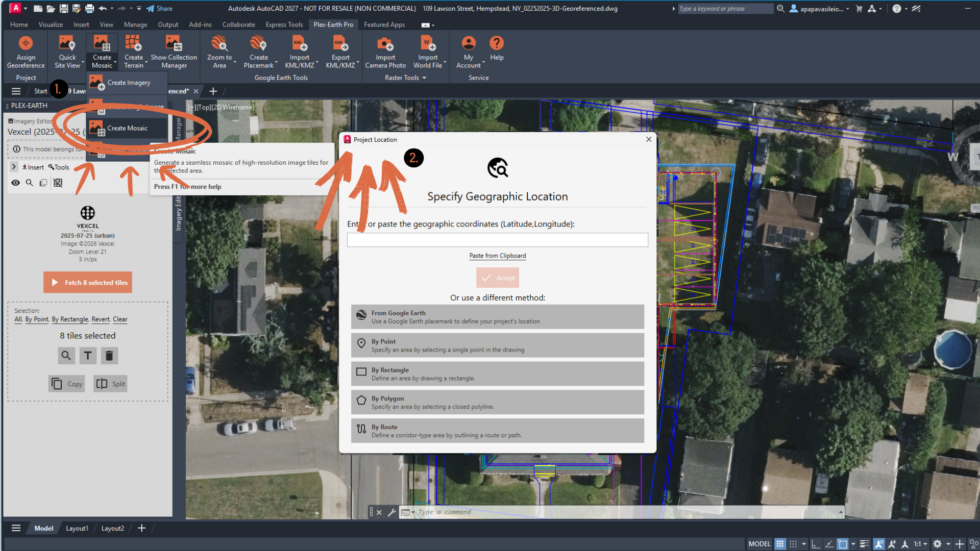This screenshot has height=551, width=980.
Task: Click the trash delete tiles icon
Action: pyautogui.click(x=109, y=356)
